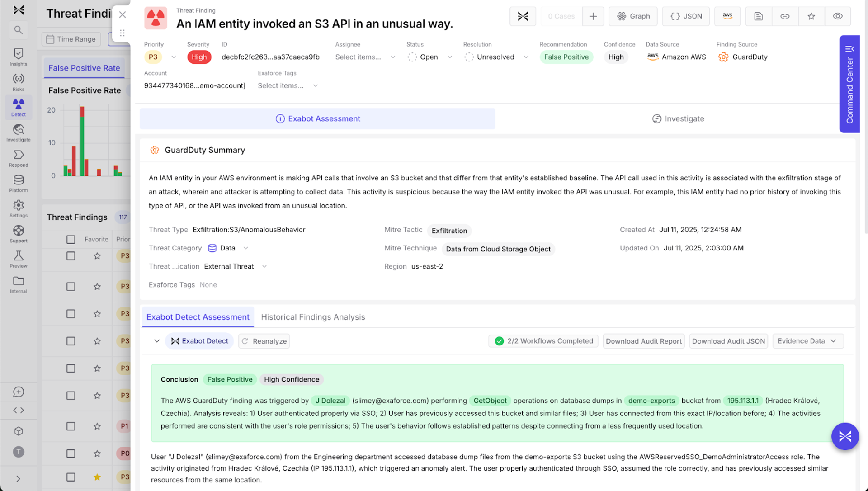This screenshot has width=868, height=491.
Task: Switch to Exabot Assessment tab
Action: click(x=317, y=118)
